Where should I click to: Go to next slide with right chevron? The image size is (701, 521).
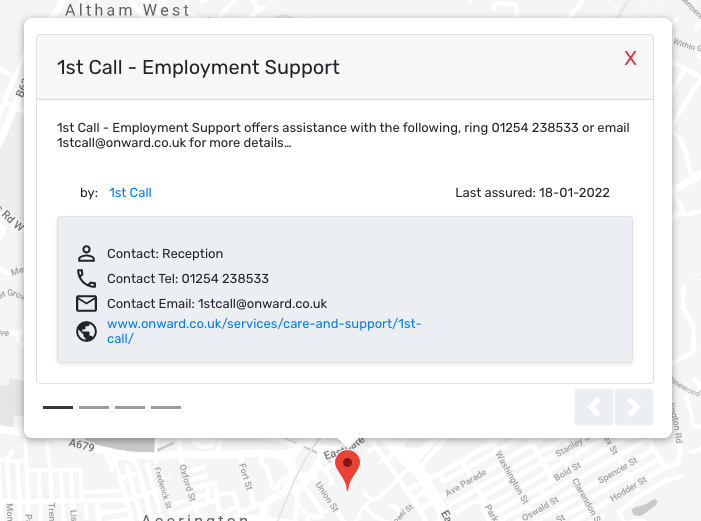point(634,407)
